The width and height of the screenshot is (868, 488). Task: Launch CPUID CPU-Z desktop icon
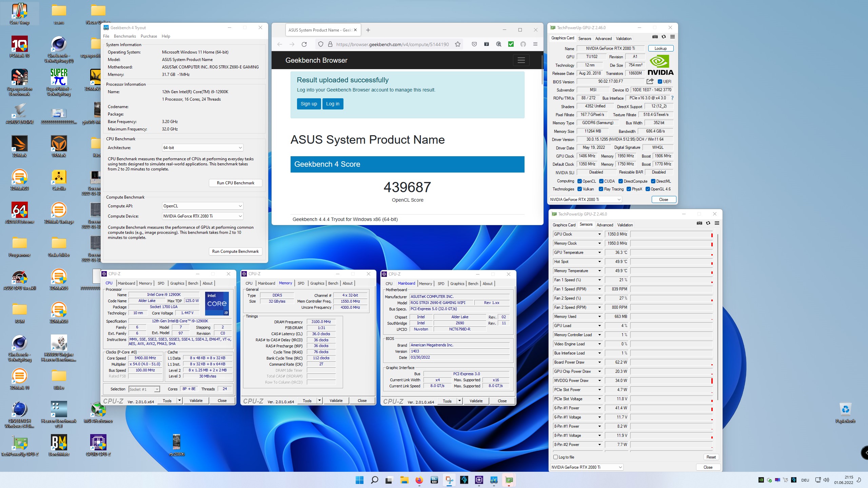[x=98, y=445]
